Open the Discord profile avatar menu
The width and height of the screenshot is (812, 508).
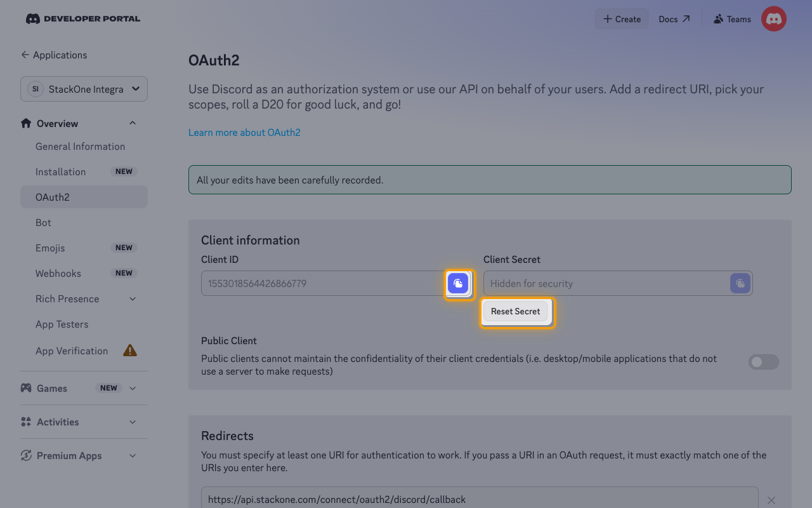774,19
